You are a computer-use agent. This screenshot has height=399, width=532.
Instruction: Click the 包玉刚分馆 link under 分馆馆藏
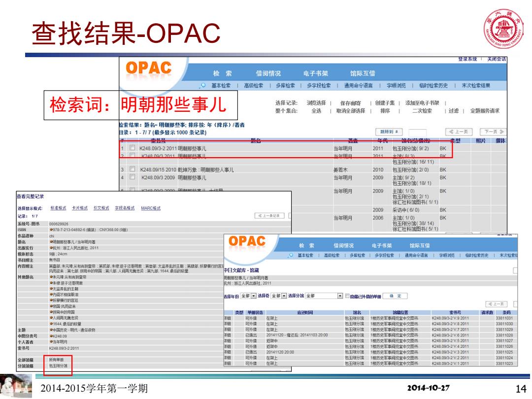[x=58, y=366]
